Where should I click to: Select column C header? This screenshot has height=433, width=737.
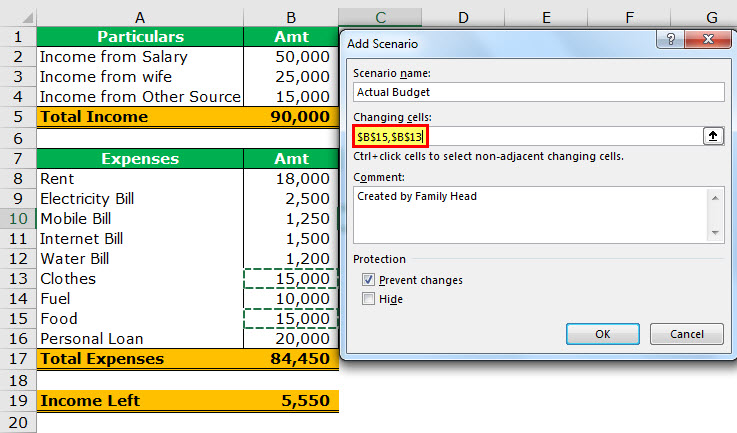pyautogui.click(x=380, y=18)
